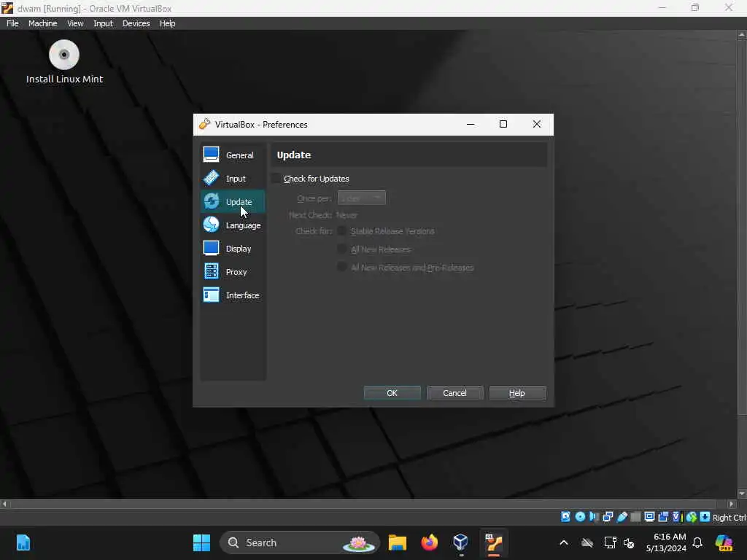Click the network connection tray icon
747x560 pixels.
[610, 542]
